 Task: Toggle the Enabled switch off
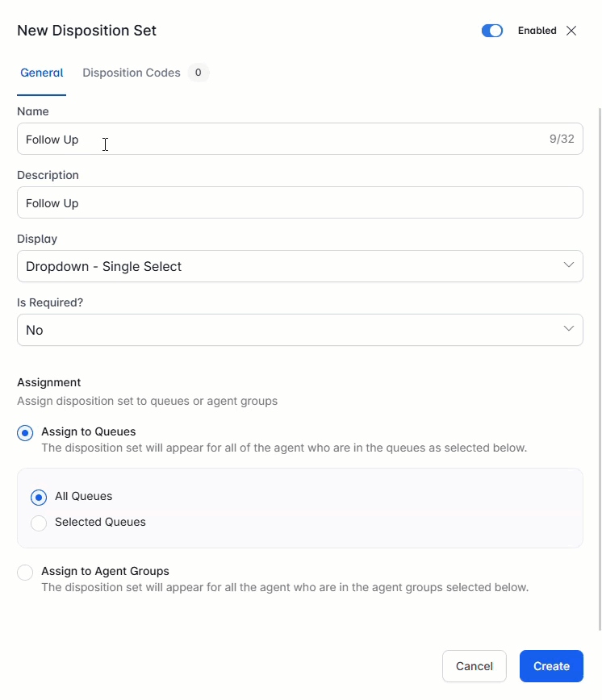[x=492, y=31]
